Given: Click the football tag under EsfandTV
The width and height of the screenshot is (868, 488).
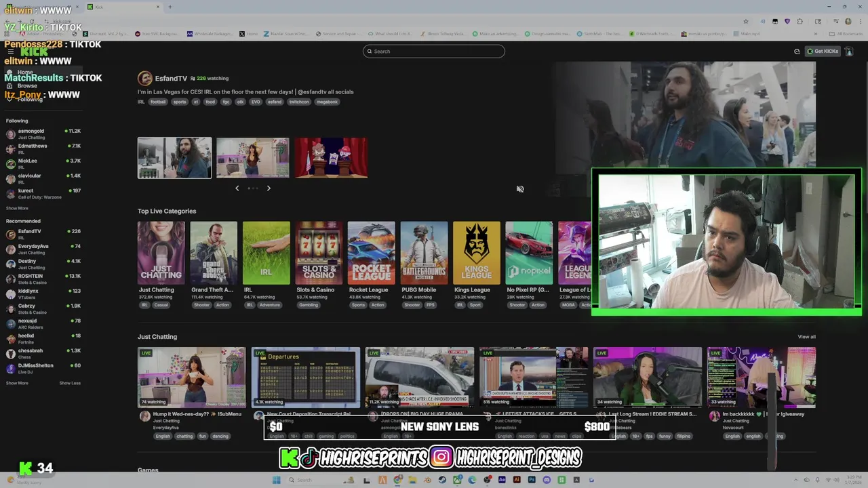Looking at the screenshot, I should tap(158, 102).
